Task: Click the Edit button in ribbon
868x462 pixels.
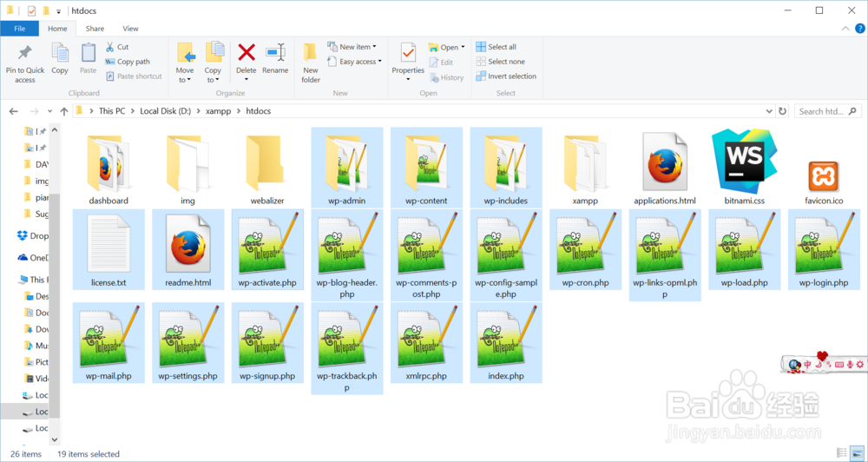Action: [441, 63]
